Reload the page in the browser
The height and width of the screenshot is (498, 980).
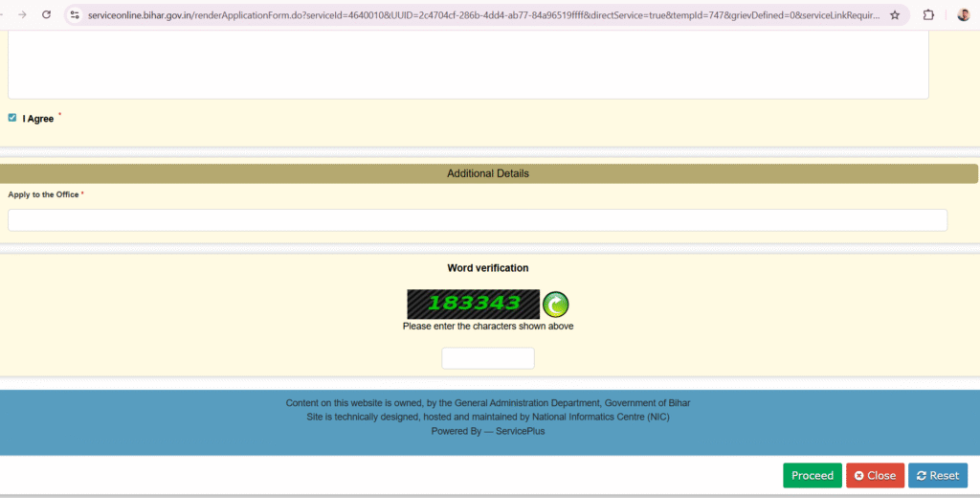tap(46, 14)
